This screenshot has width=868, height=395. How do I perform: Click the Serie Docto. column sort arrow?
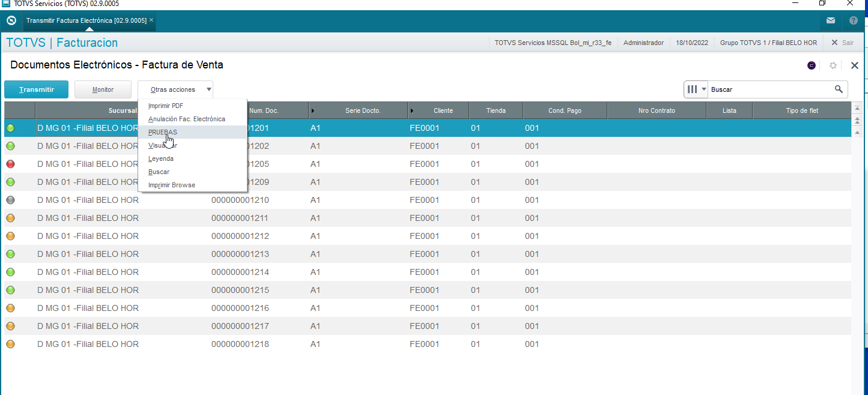pos(313,110)
